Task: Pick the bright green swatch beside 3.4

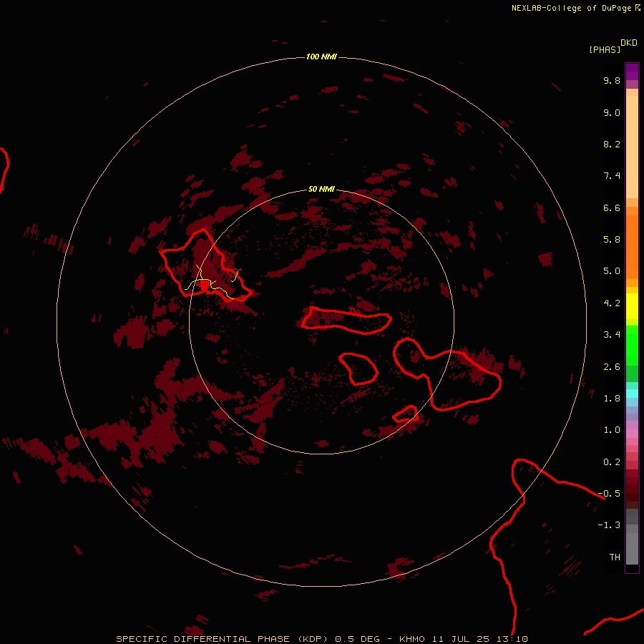Action: [x=632, y=344]
